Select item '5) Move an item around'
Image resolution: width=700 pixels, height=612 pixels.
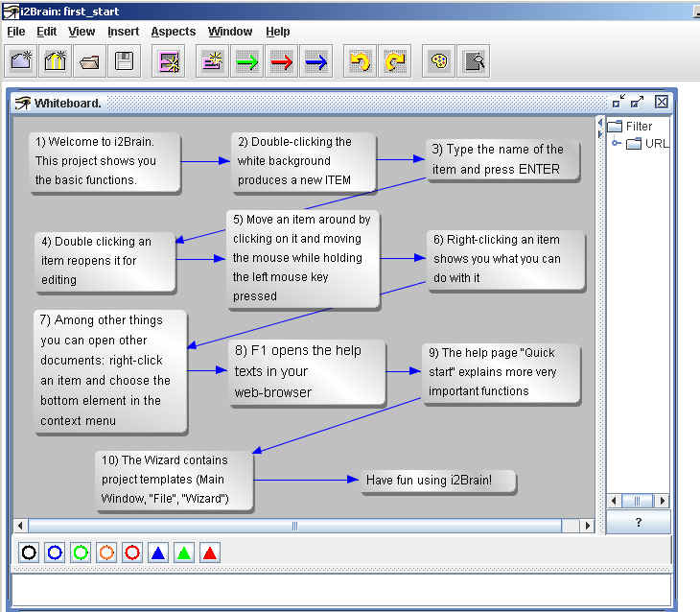[303, 259]
